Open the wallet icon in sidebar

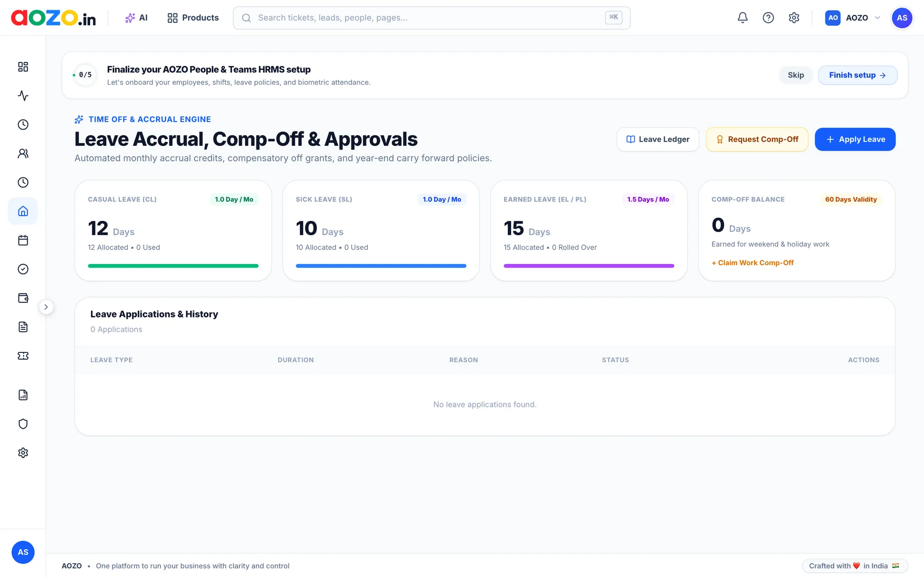coord(23,298)
